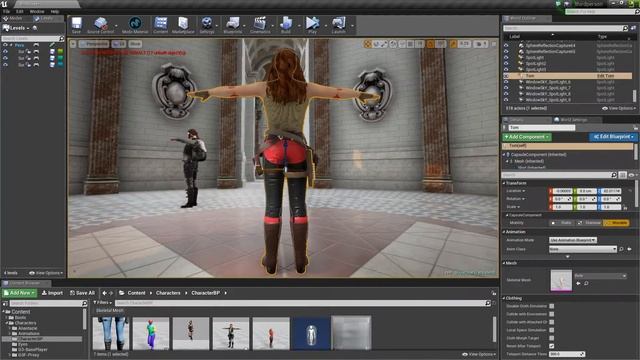Click the Build toolbar icon
Viewport: 640px width, 360px height.
(x=286, y=25)
